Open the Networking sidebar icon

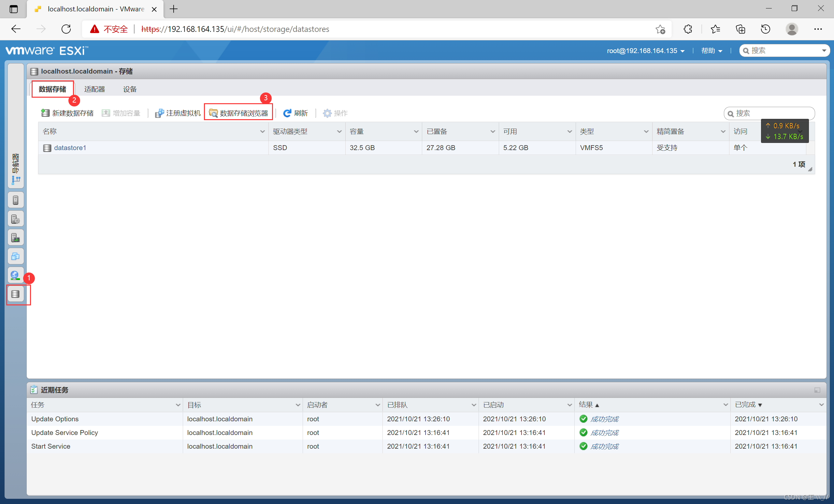click(x=16, y=275)
